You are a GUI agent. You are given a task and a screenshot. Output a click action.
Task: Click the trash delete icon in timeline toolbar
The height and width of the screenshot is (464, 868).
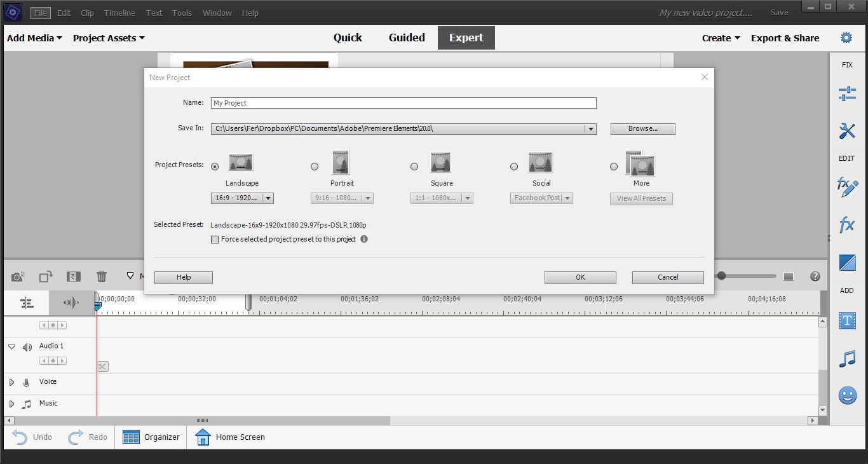pos(102,276)
